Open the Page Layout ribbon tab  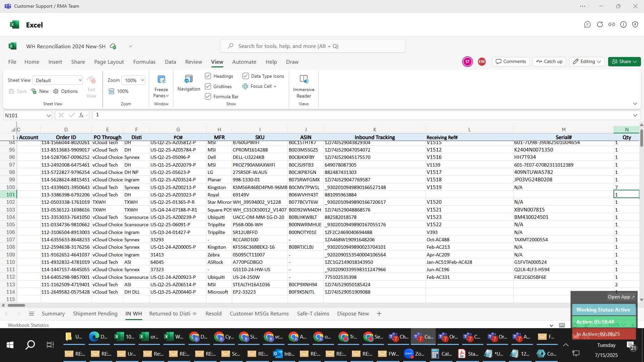[109, 62]
